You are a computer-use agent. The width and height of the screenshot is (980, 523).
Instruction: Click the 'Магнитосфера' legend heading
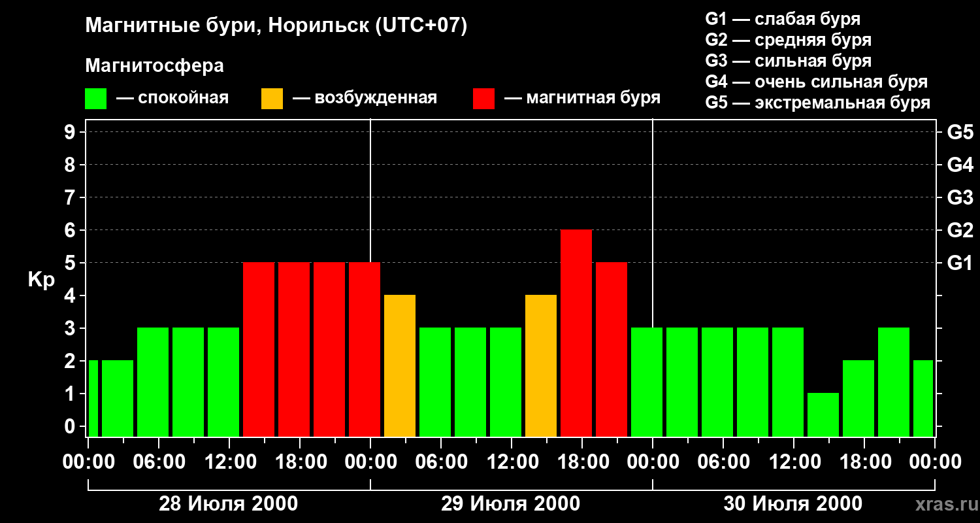[x=154, y=66]
